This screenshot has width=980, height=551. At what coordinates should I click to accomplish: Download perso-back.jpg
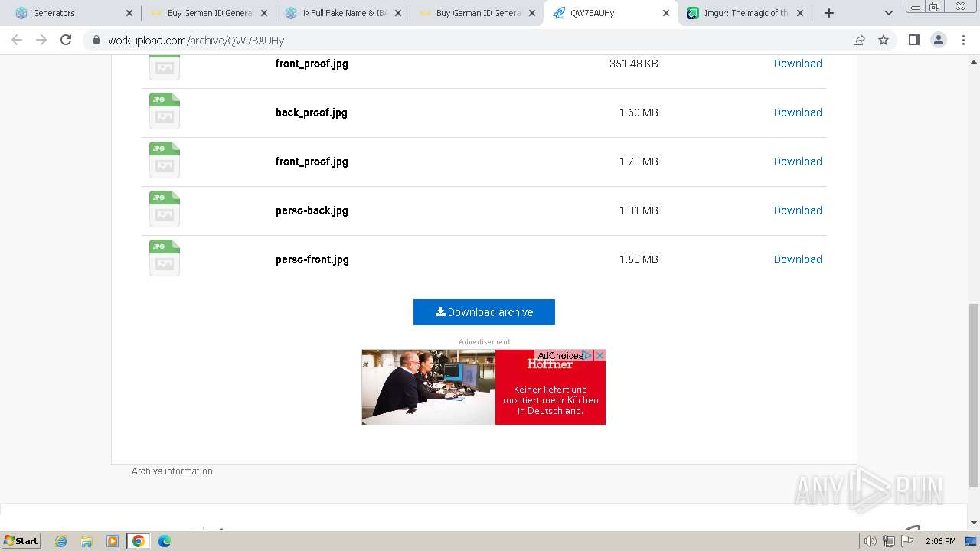coord(798,210)
